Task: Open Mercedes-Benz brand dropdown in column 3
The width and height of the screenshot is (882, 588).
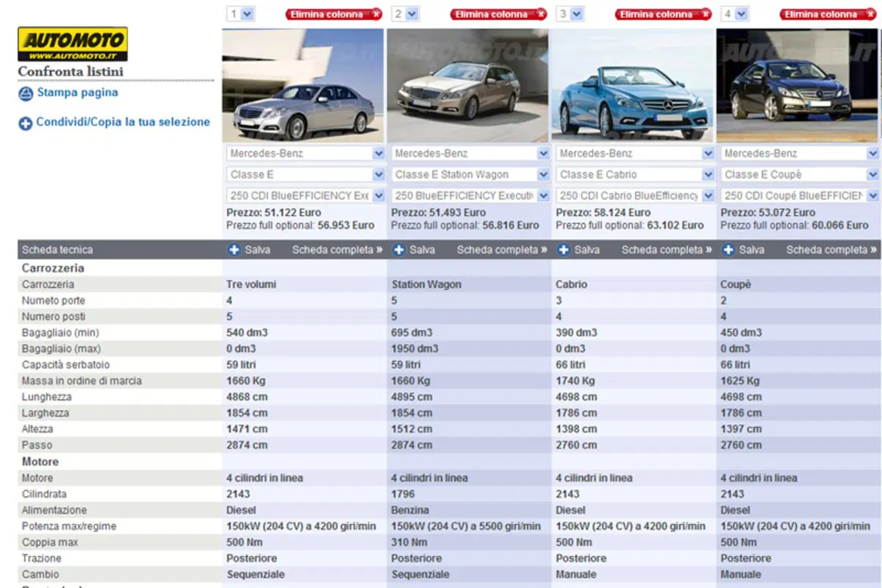Action: [635, 154]
